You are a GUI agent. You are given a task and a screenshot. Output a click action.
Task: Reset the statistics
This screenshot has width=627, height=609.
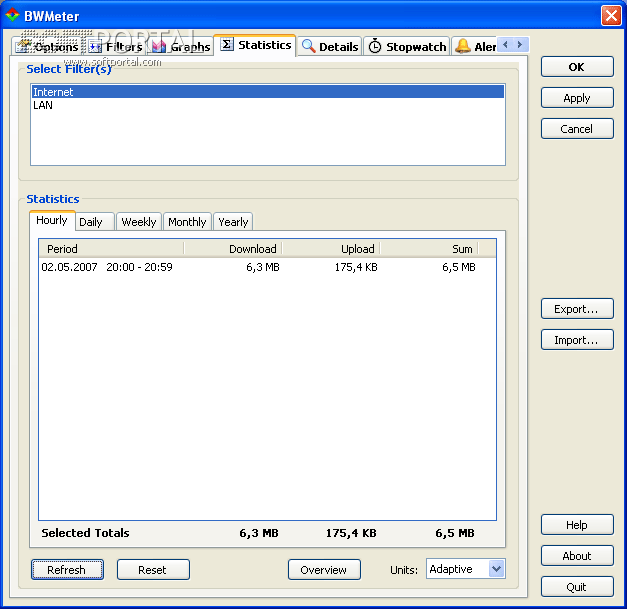153,569
